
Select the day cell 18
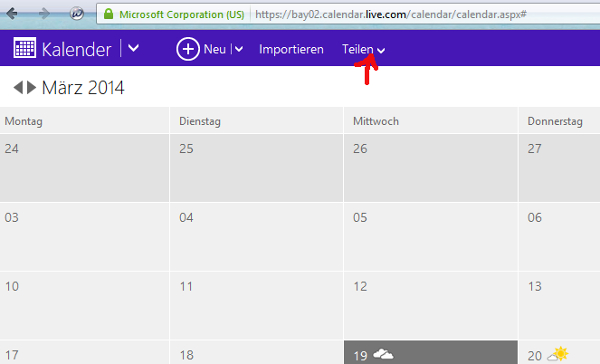click(256, 352)
